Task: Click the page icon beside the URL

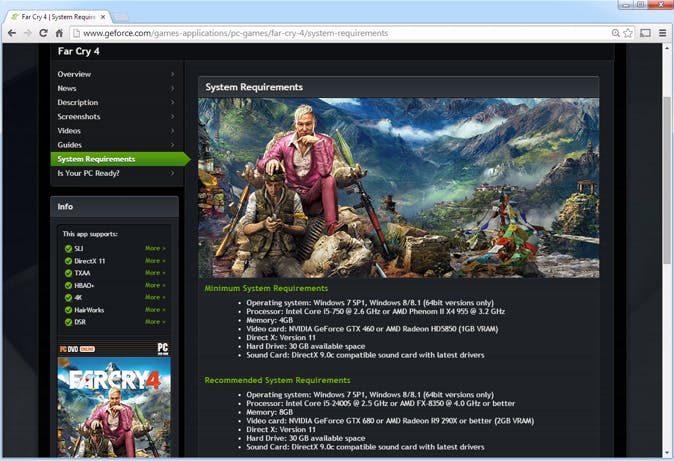Action: 76,33
